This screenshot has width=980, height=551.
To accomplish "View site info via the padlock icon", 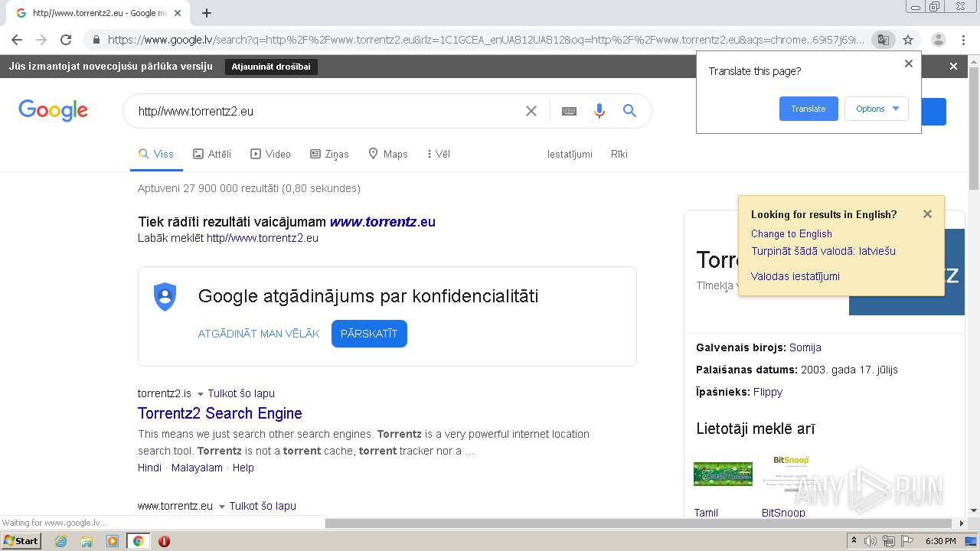I will pyautogui.click(x=95, y=40).
